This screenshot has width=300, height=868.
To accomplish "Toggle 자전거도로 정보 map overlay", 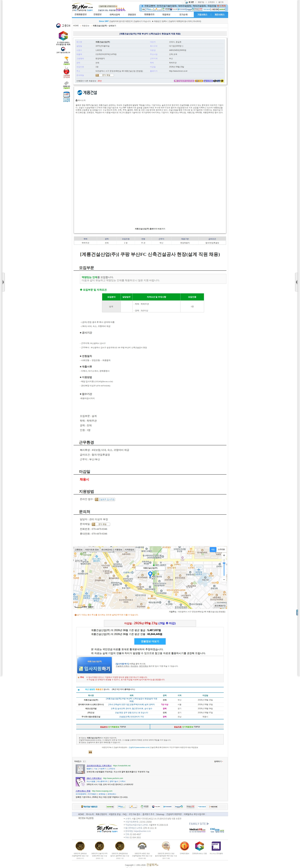I will (92, 550).
